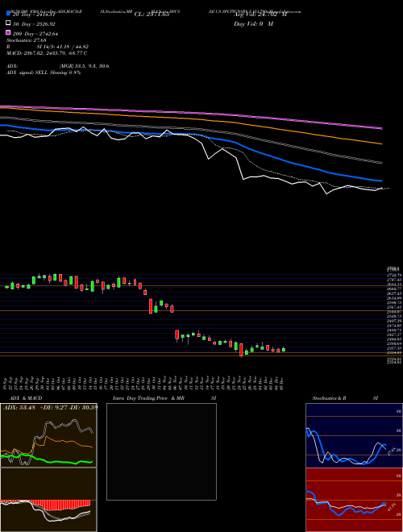
Task: Select the 'Avg Vol' value text
Action: (x=260, y=15)
